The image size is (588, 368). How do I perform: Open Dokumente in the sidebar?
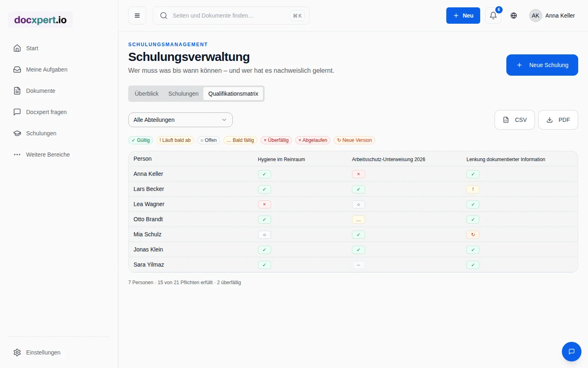tap(59, 91)
